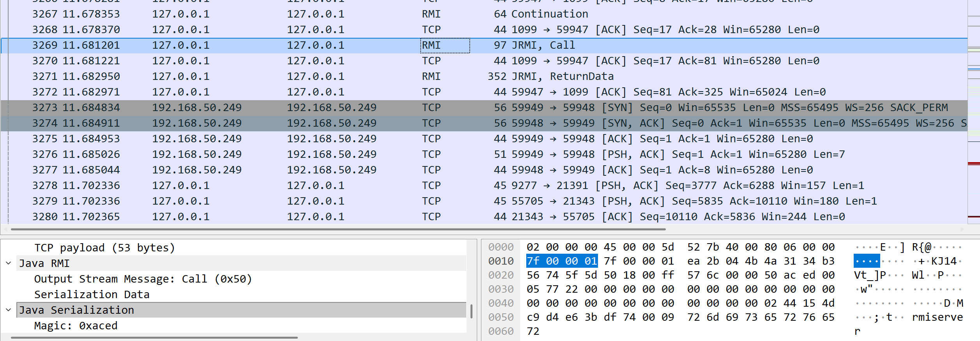Click the 'rmiserve' ASCII text in hex dump
Screen dimensions: 980x341
click(937, 317)
